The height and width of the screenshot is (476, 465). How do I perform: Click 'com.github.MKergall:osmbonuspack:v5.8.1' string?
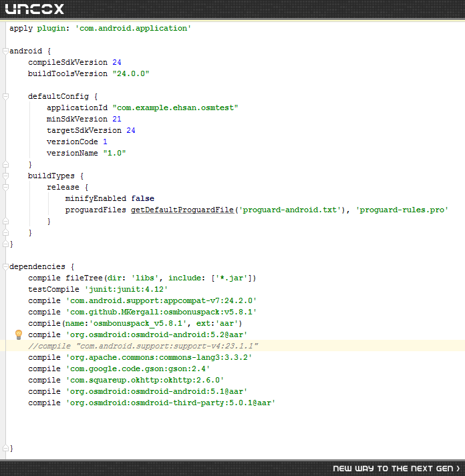coord(161,312)
